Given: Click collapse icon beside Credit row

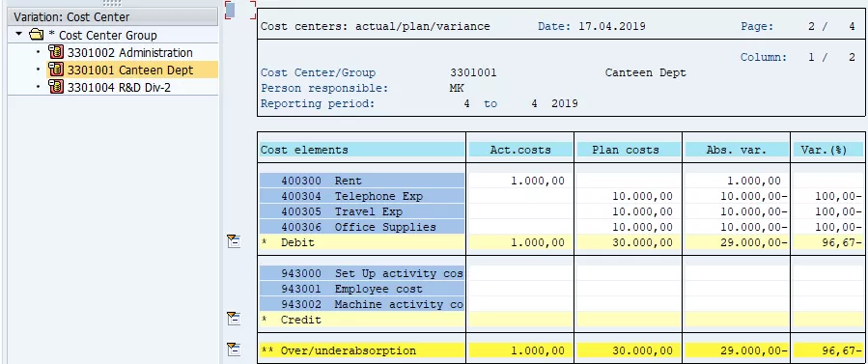Looking at the screenshot, I should coord(234,318).
